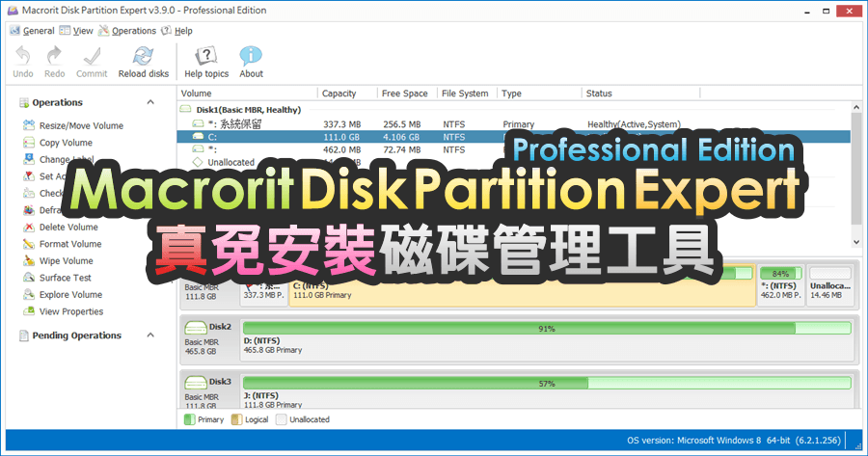Open Help topics from toolbar

pos(206,57)
